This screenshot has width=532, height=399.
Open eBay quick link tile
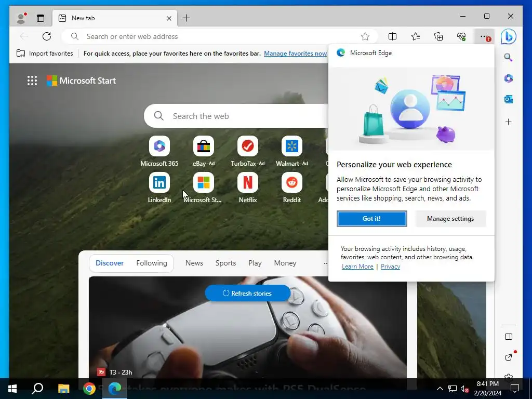click(204, 151)
